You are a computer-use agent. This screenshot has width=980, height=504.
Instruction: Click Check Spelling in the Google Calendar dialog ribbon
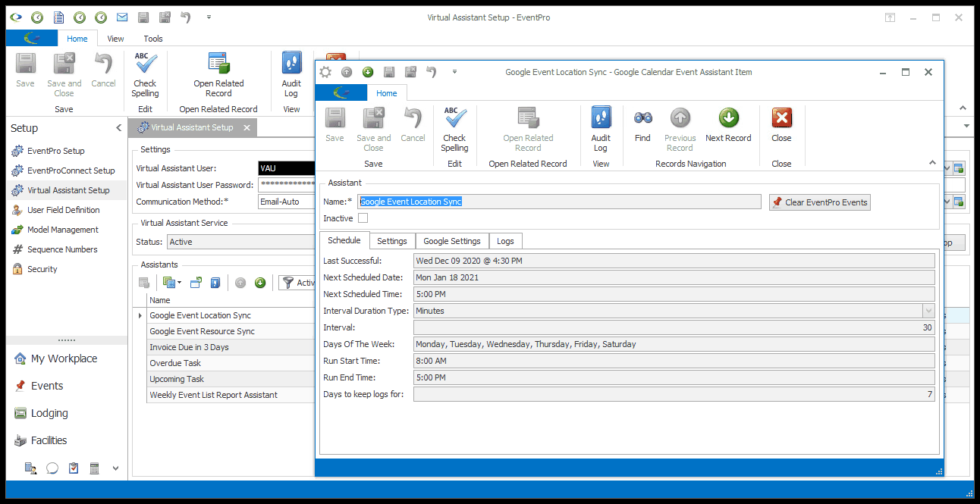[454, 130]
